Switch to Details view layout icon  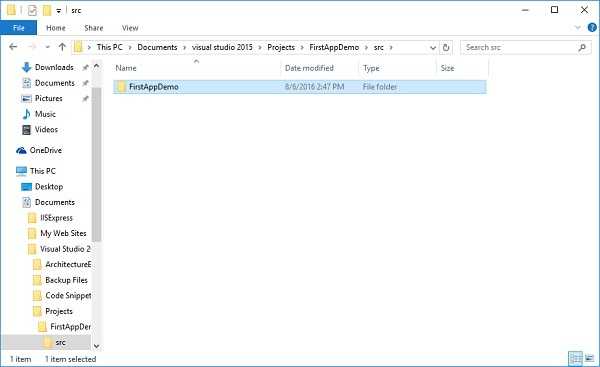click(576, 359)
